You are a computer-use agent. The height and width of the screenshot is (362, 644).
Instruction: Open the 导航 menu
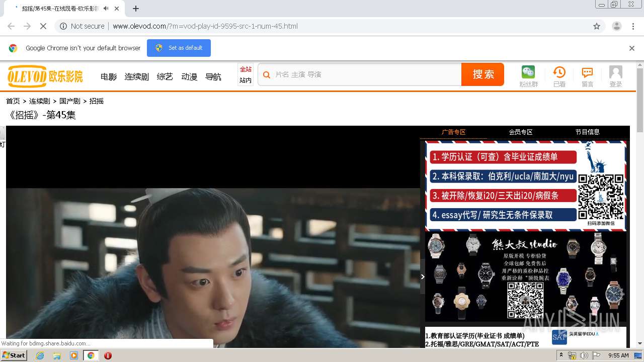click(x=213, y=76)
